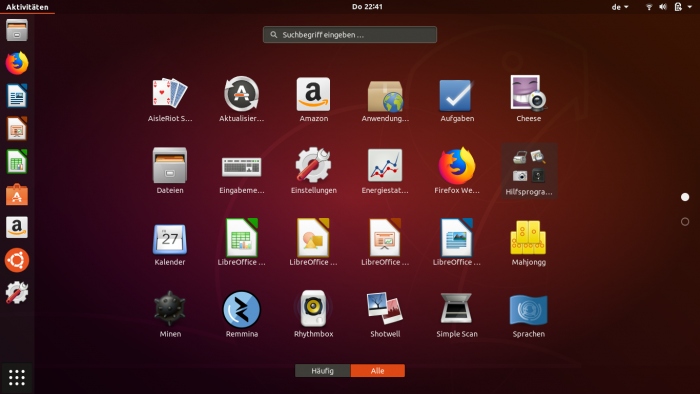700x394 pixels.
Task: Click the Wi-Fi status icon
Action: point(649,7)
